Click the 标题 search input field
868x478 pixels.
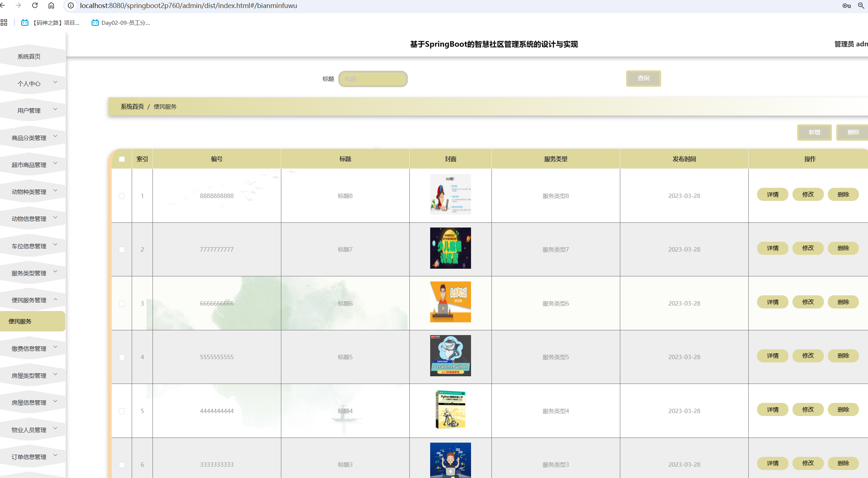[x=373, y=79]
